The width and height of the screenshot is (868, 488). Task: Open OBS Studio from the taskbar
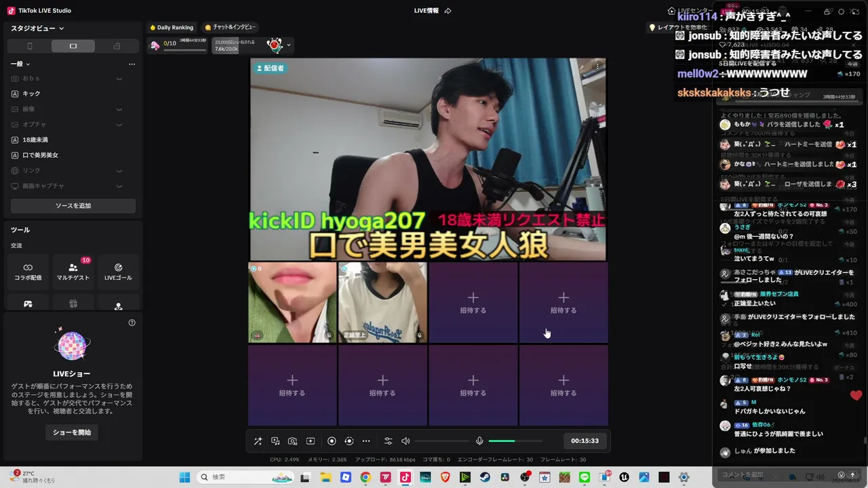[526, 477]
